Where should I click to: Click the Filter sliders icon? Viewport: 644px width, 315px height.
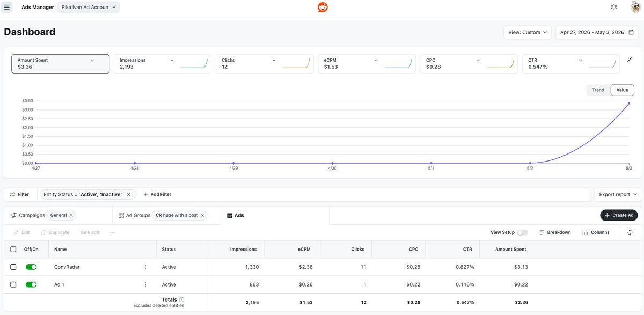click(x=12, y=194)
